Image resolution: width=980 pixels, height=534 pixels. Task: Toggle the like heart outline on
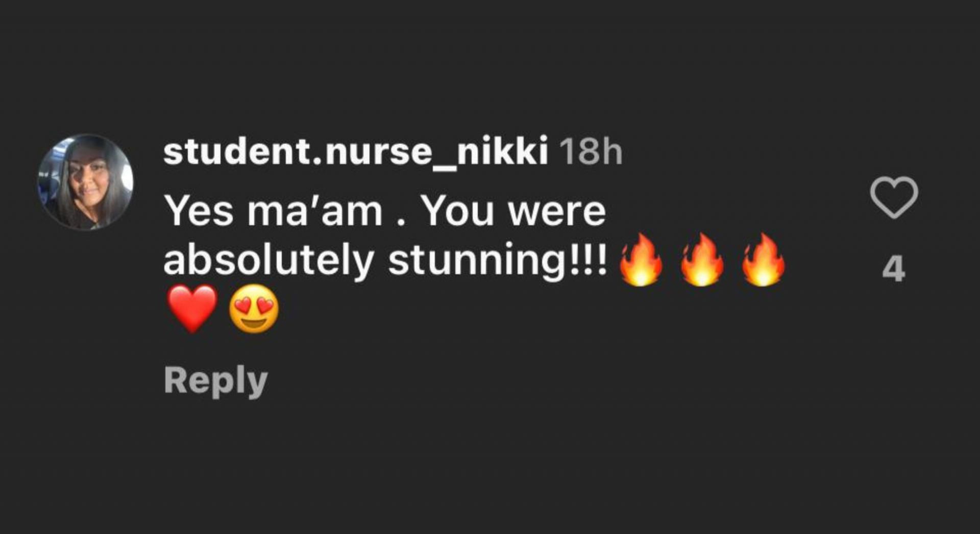tap(894, 197)
